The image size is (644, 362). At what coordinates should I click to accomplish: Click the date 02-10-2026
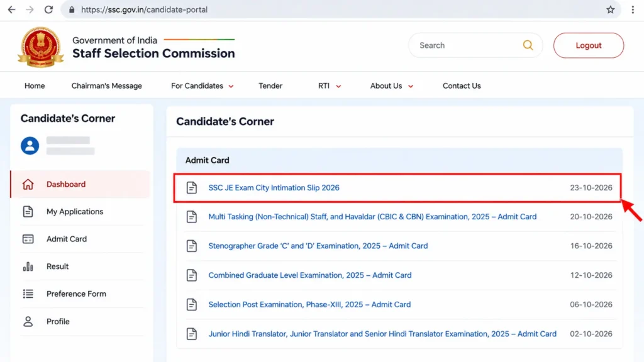point(591,334)
